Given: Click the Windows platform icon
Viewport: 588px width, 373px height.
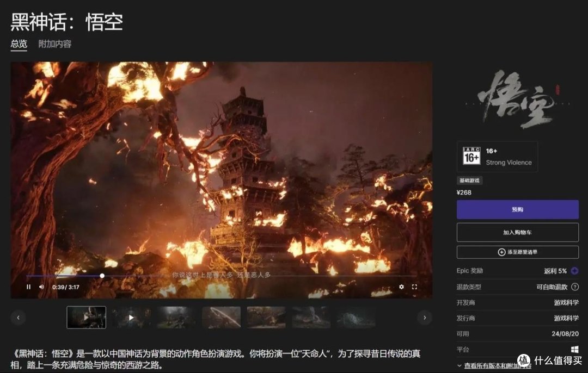Looking at the screenshot, I should (x=574, y=350).
